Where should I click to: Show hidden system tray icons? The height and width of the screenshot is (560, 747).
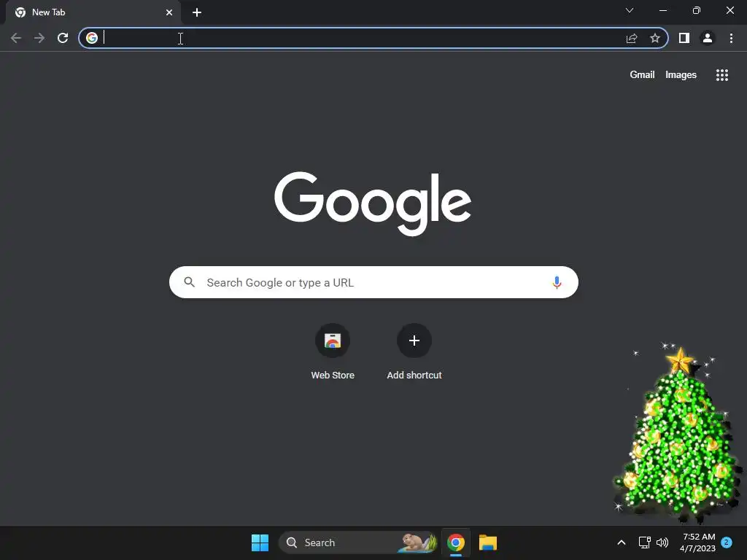pyautogui.click(x=622, y=542)
